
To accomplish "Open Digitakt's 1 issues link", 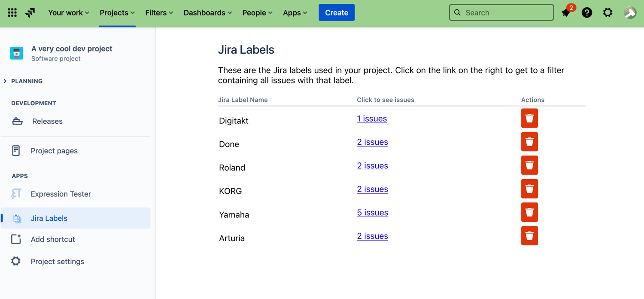I will 372,119.
